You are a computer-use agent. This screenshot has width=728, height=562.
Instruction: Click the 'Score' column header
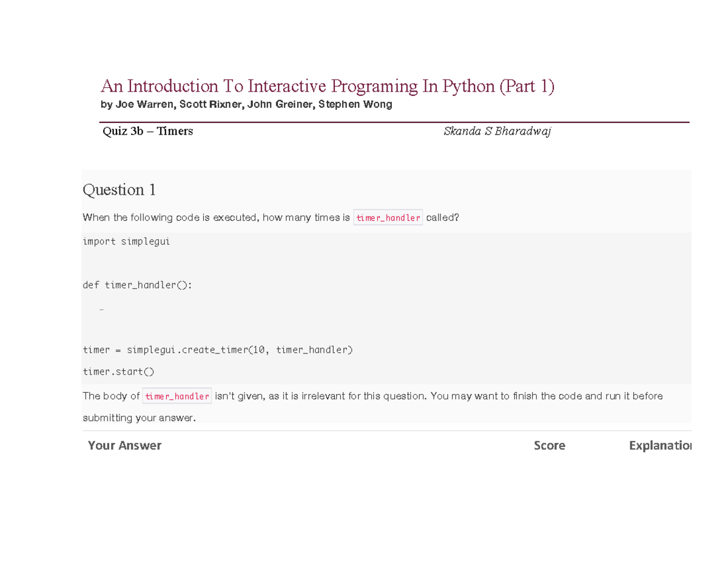(x=549, y=446)
